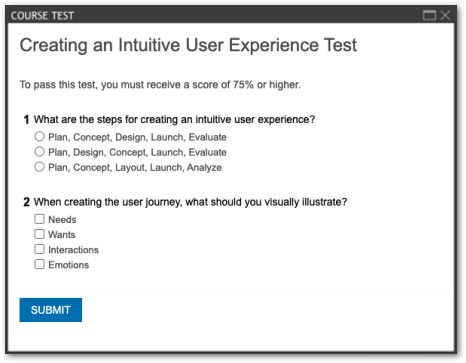Click the 'Creating an Intuitive User Experience Test' heading
This screenshot has height=363, width=466.
188,45
